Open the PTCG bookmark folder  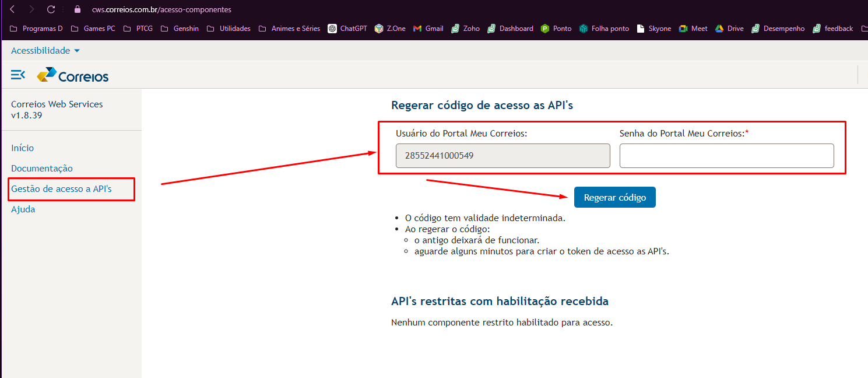[x=138, y=28]
